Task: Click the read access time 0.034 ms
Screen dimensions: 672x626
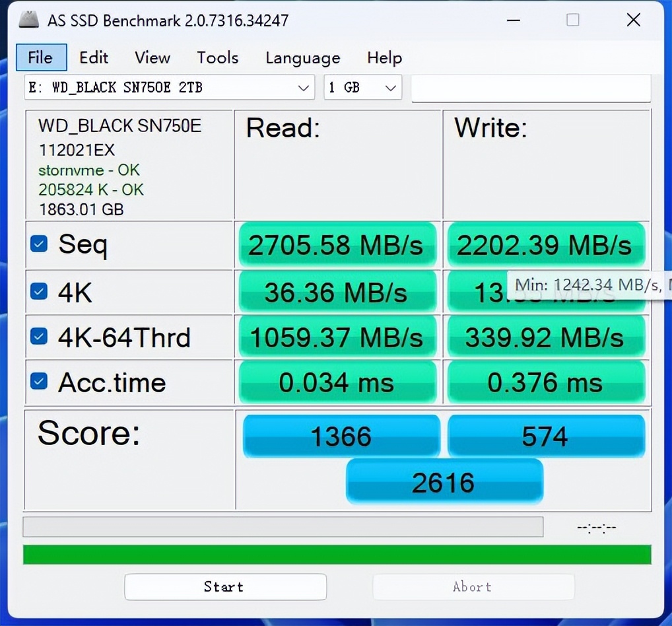Action: click(337, 382)
